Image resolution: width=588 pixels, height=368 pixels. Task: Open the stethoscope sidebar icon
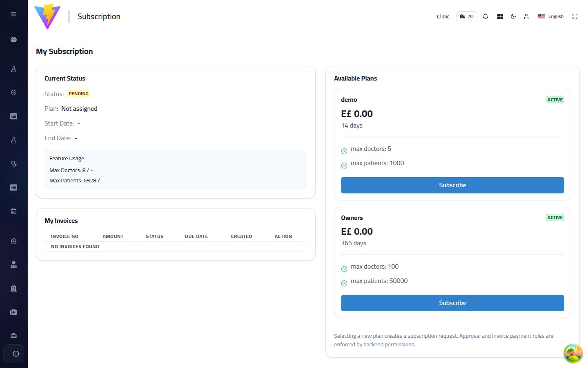coord(13,164)
